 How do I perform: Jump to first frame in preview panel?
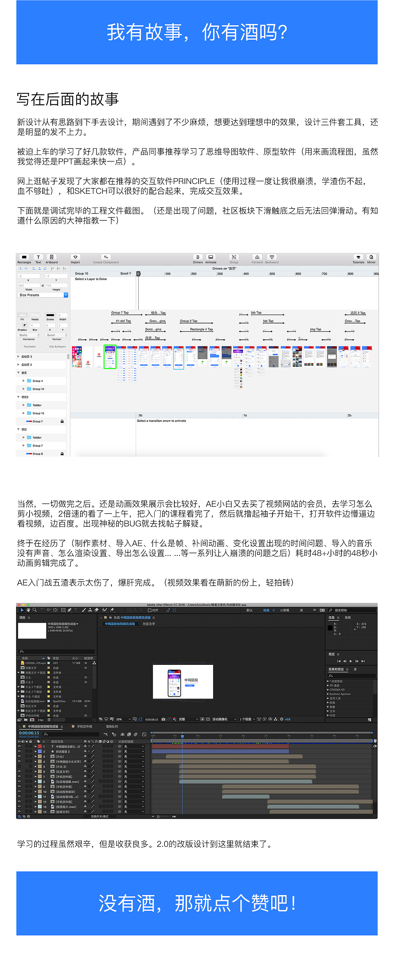[339, 661]
